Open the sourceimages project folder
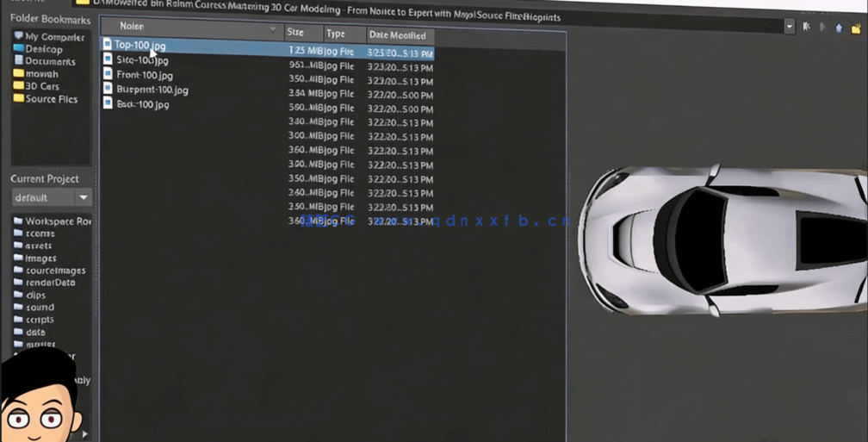Viewport: 868px width, 442px height. tap(55, 271)
